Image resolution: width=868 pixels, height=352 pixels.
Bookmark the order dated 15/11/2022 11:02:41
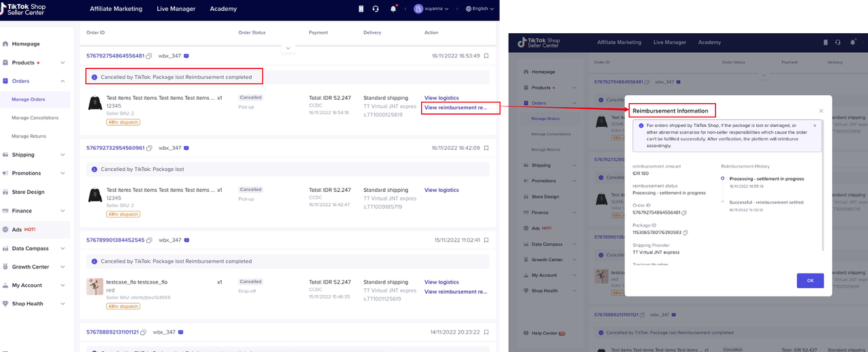[x=486, y=240]
